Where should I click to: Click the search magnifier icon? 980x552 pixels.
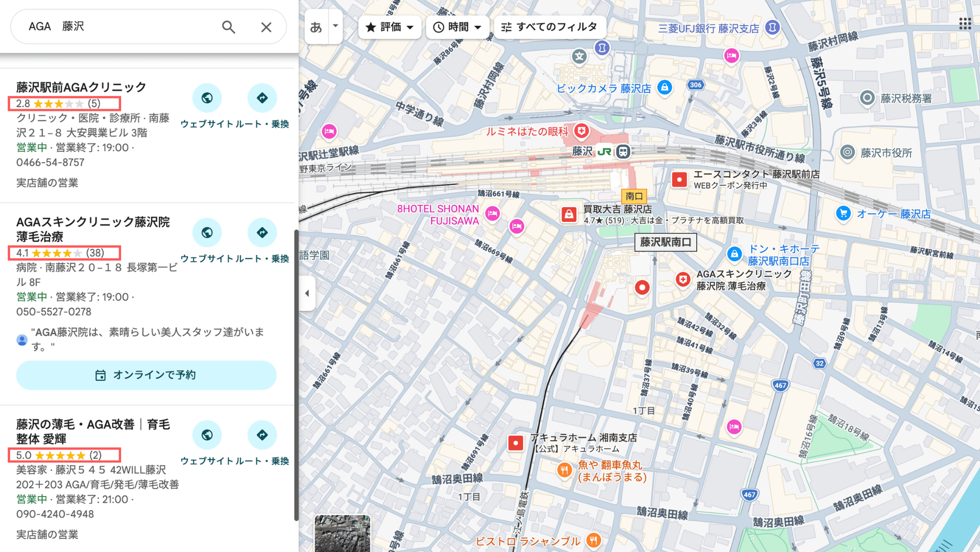pyautogui.click(x=229, y=27)
